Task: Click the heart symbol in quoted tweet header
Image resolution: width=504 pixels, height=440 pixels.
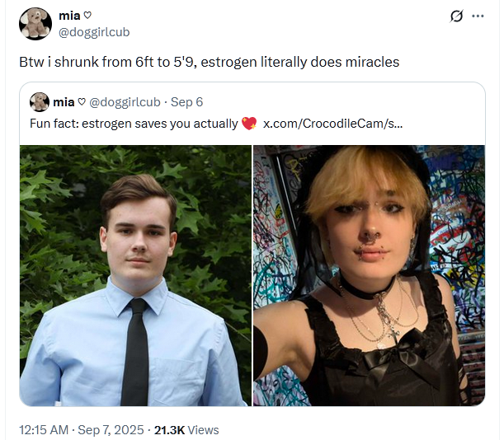Action: pos(82,102)
